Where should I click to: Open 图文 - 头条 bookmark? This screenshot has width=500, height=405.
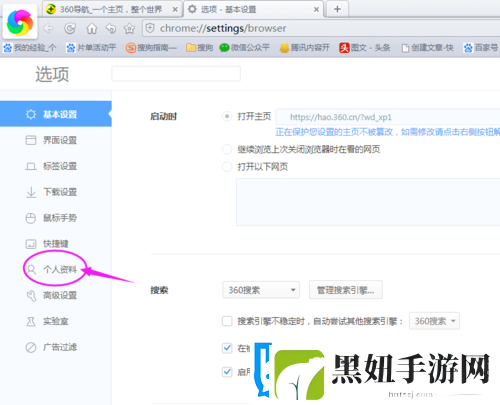click(365, 48)
